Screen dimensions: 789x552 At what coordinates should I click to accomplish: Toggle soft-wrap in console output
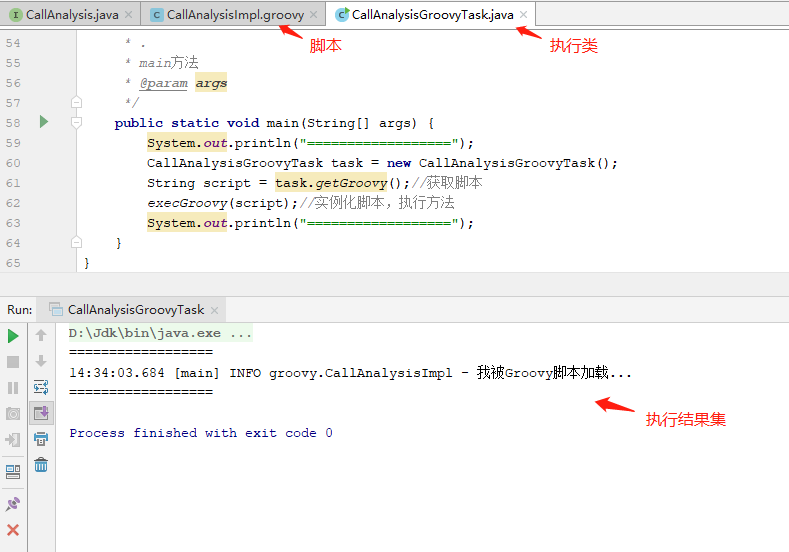click(x=41, y=387)
